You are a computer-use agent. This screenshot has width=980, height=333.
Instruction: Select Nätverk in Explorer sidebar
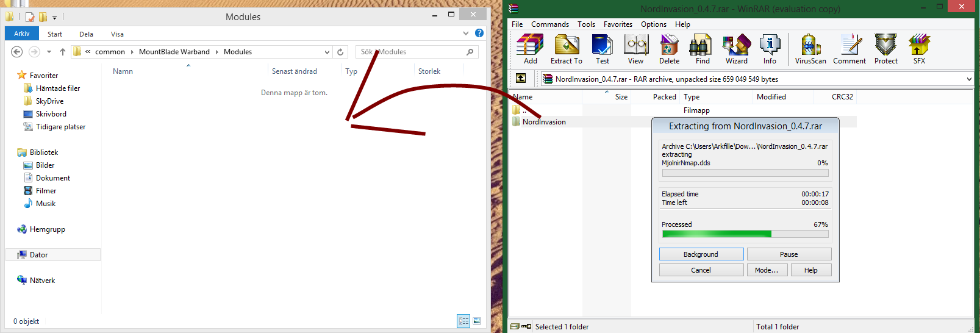(42, 281)
